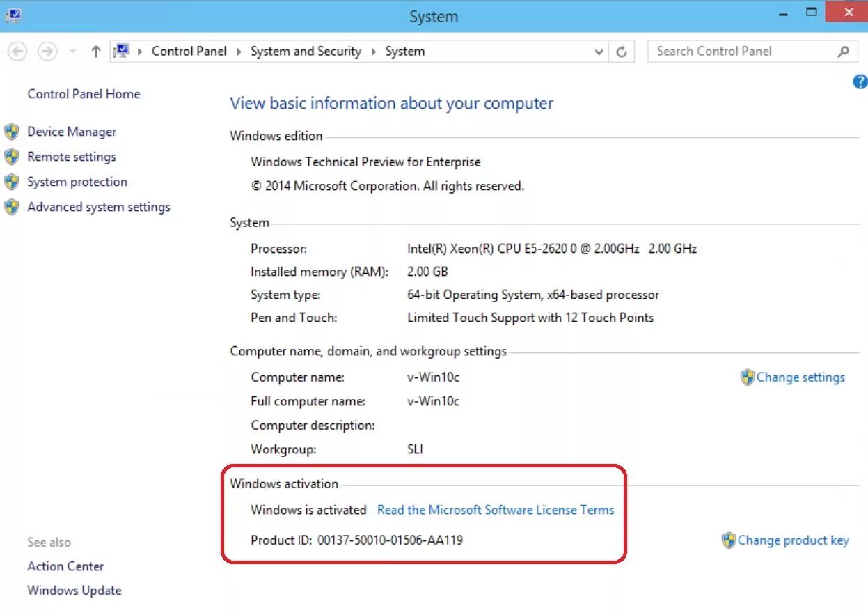The width and height of the screenshot is (868, 615).
Task: Expand the chevron after System and Security breadcrumb
Action: pyautogui.click(x=374, y=52)
